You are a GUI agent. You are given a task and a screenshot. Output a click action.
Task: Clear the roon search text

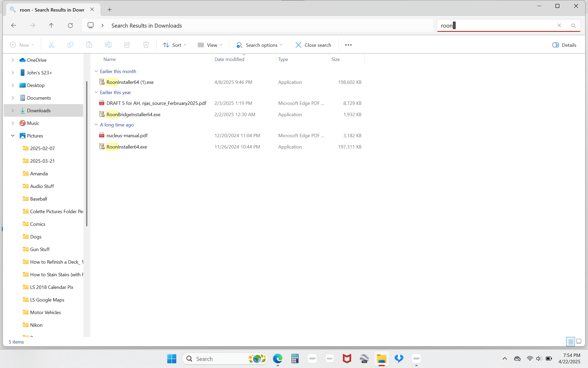coord(559,25)
